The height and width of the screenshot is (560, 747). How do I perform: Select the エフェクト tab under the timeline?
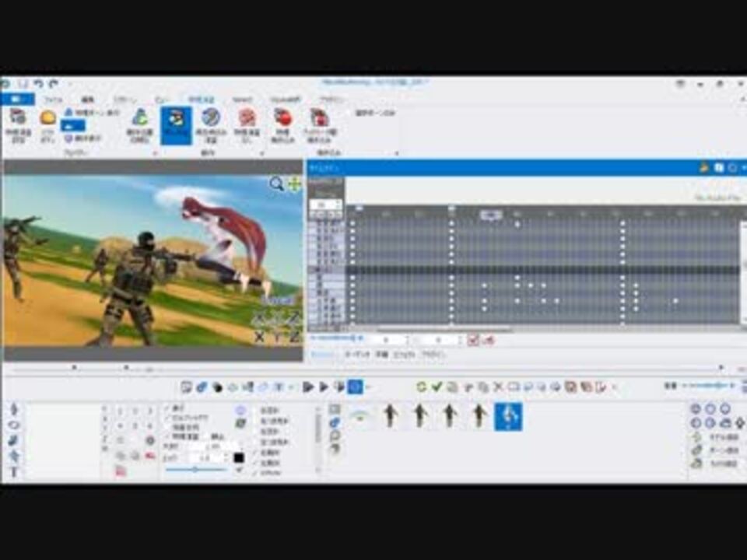click(404, 355)
